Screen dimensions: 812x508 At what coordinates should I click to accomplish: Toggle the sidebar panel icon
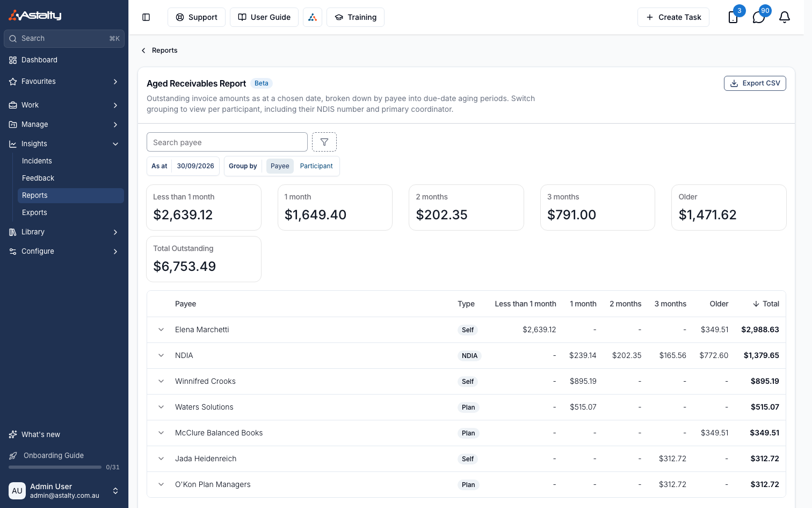tap(146, 17)
